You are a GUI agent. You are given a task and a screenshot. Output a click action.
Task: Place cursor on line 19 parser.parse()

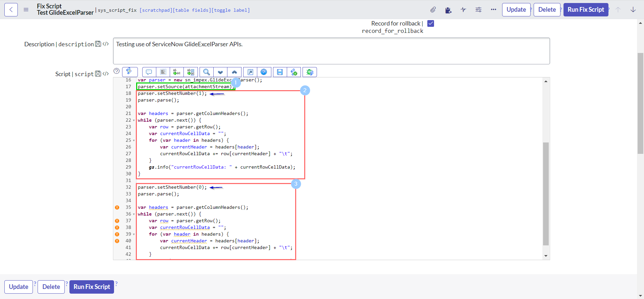(x=158, y=100)
